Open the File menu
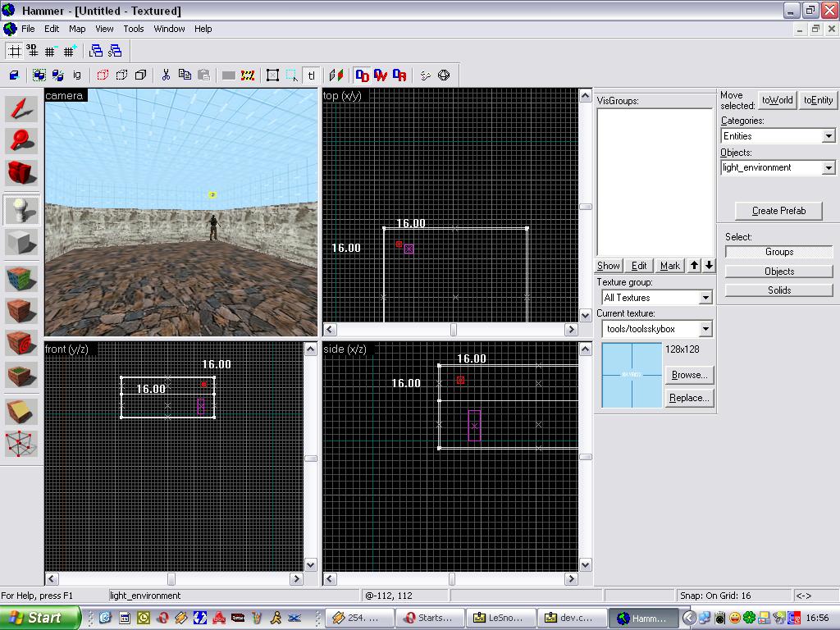Screen dimensions: 840x630 28,29
